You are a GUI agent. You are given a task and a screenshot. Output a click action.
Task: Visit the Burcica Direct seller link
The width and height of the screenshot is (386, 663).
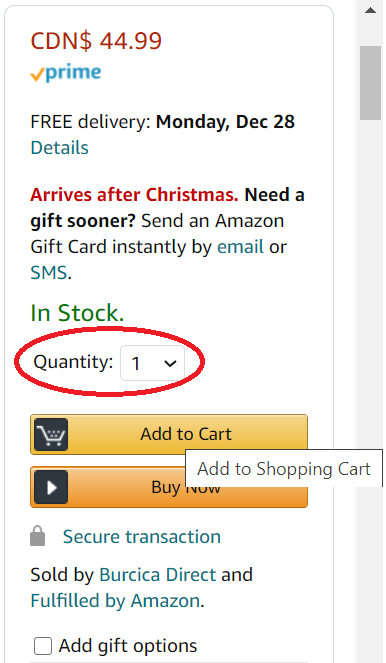pyautogui.click(x=158, y=575)
